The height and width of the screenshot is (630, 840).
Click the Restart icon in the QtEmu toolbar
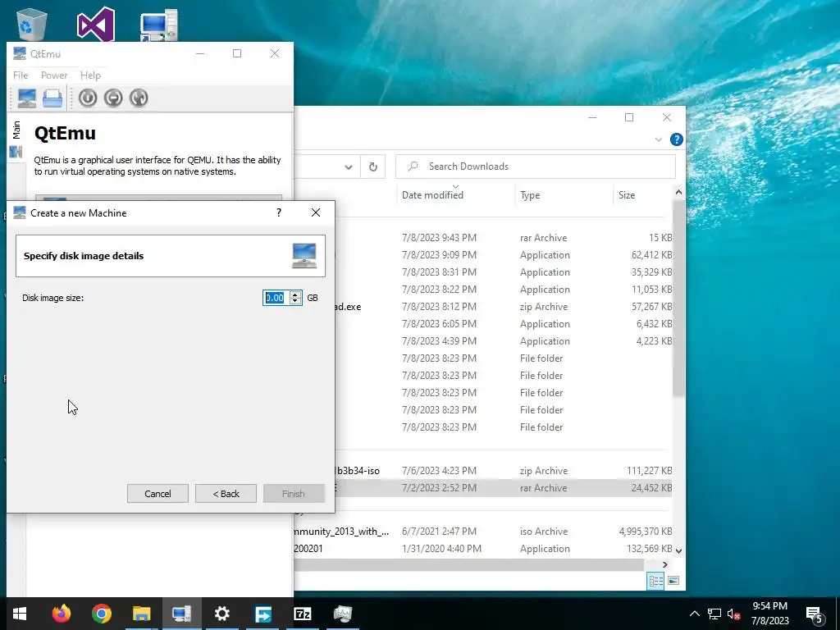(x=138, y=98)
